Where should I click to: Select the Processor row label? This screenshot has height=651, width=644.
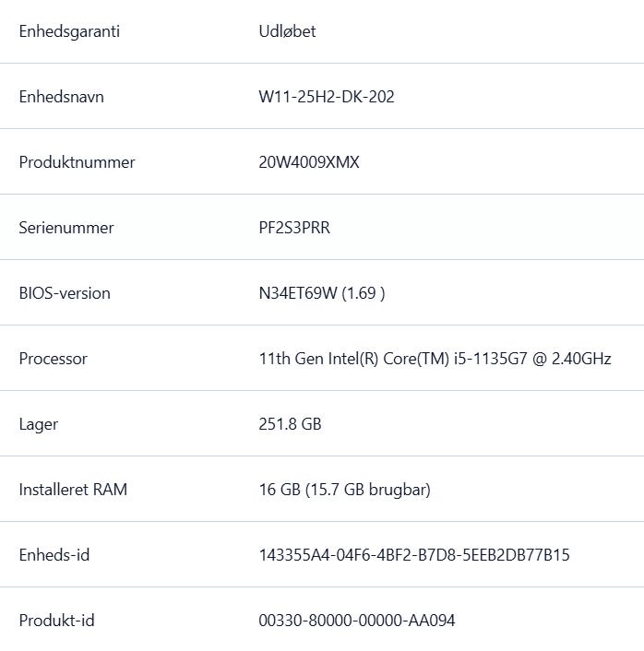pyautogui.click(x=54, y=359)
